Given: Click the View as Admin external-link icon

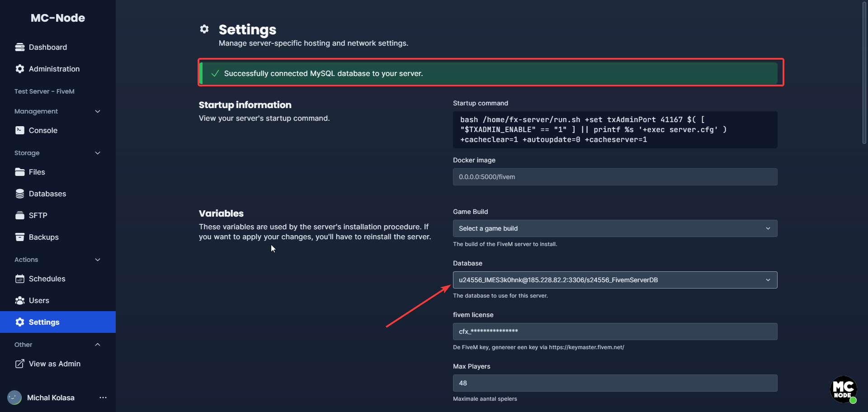Looking at the screenshot, I should (20, 364).
